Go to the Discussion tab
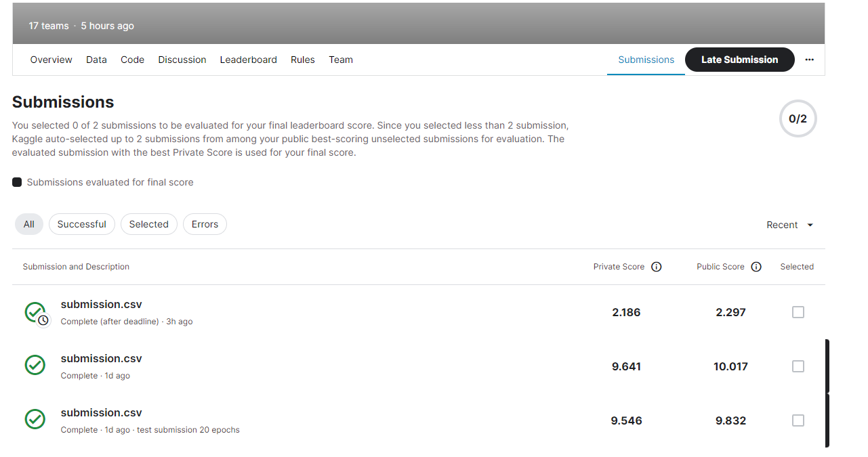868x457 pixels. coord(182,60)
